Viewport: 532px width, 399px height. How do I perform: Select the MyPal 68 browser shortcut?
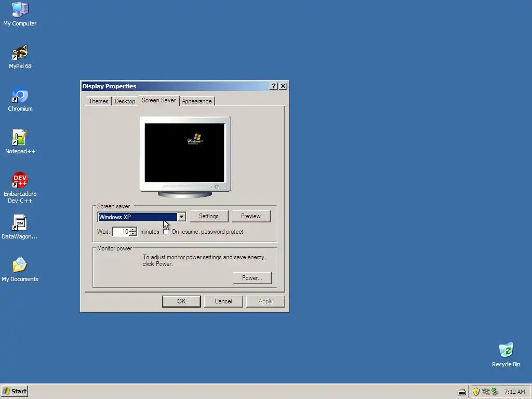tap(20, 56)
